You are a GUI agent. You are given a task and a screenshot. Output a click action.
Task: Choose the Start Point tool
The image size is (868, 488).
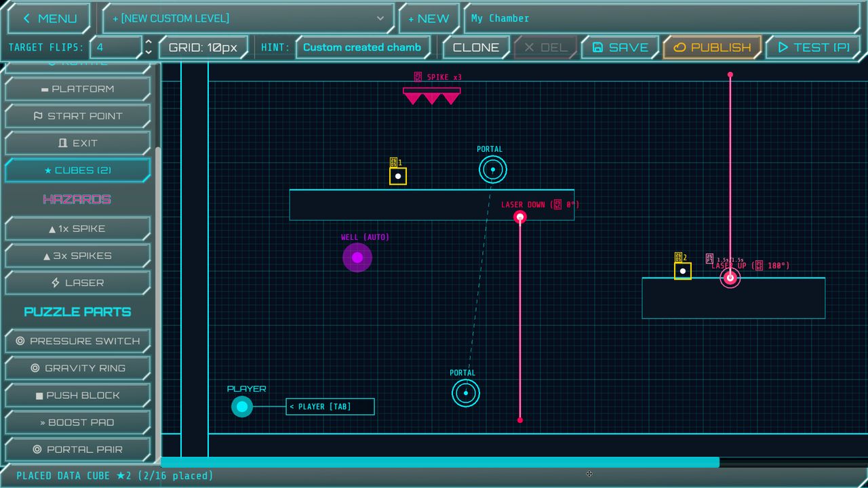point(77,116)
